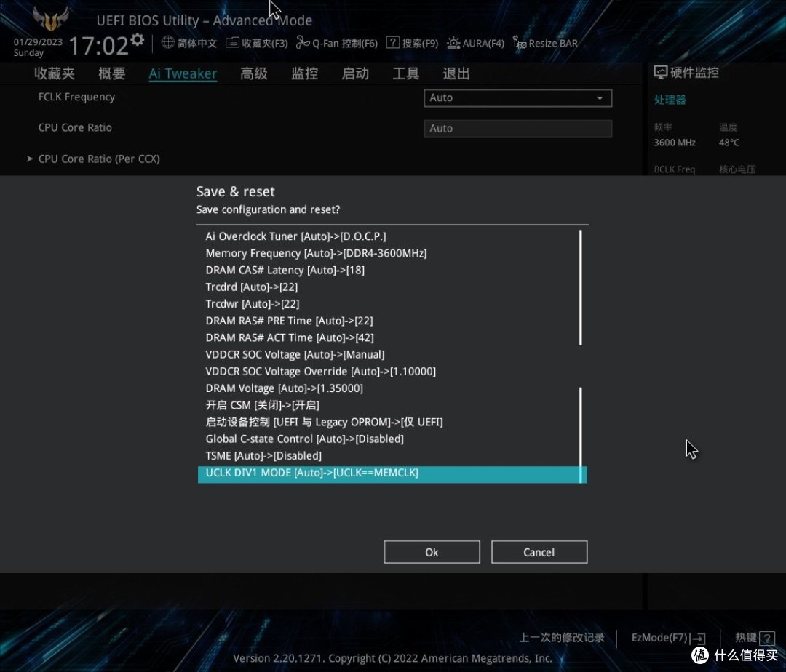Viewport: 786px width, 672px height.
Task: Open the 工具 tab
Action: (405, 73)
